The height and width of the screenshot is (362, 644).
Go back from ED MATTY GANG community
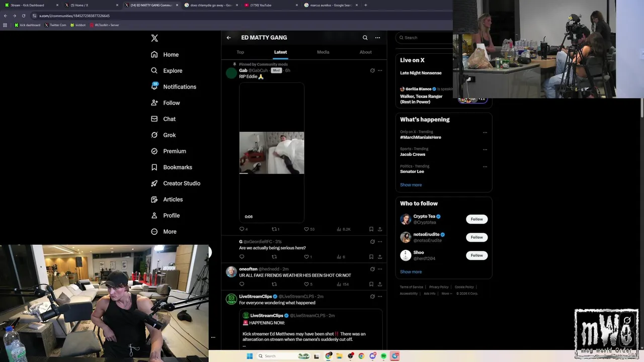(x=228, y=38)
